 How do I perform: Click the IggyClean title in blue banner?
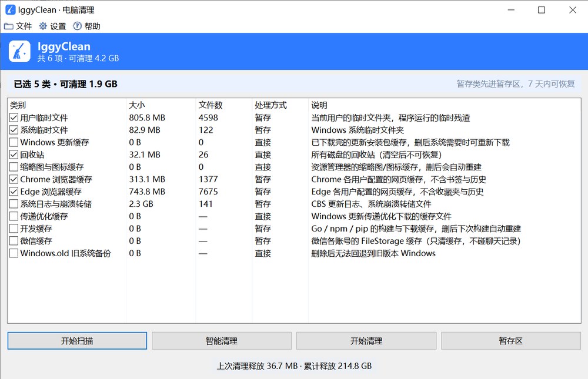tap(64, 46)
